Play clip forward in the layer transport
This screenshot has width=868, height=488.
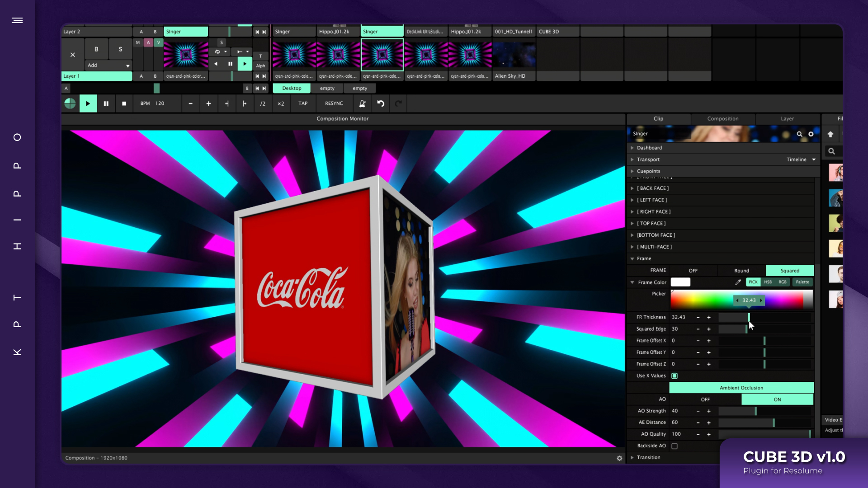(x=245, y=64)
